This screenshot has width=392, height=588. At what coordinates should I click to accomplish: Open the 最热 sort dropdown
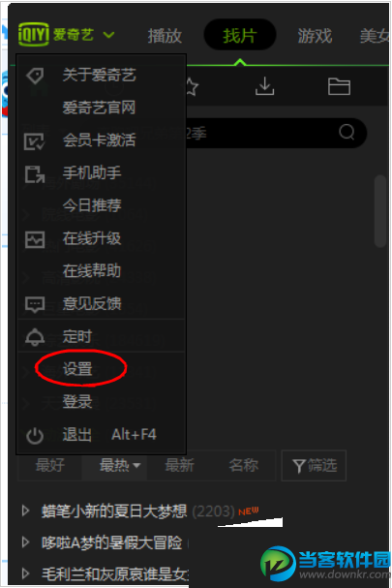click(119, 466)
